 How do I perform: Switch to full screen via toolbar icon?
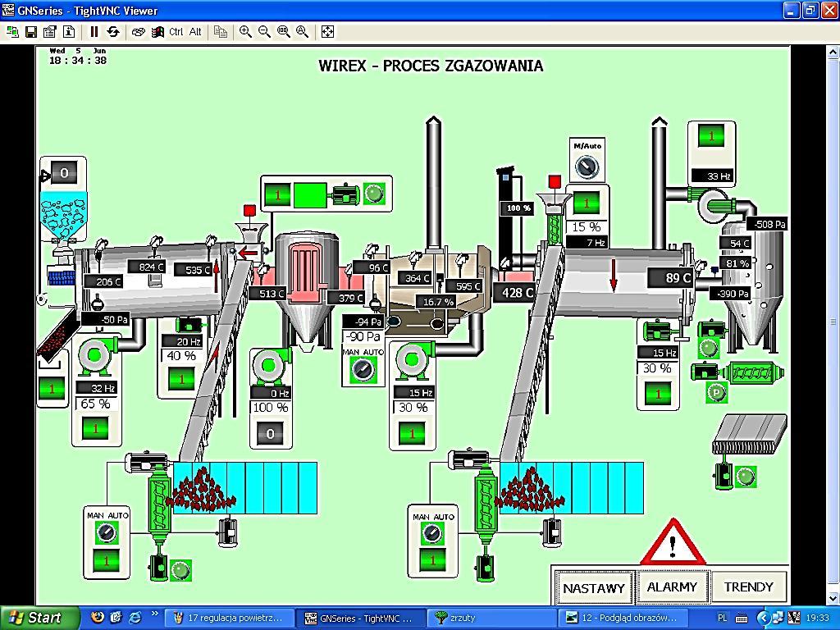[327, 32]
